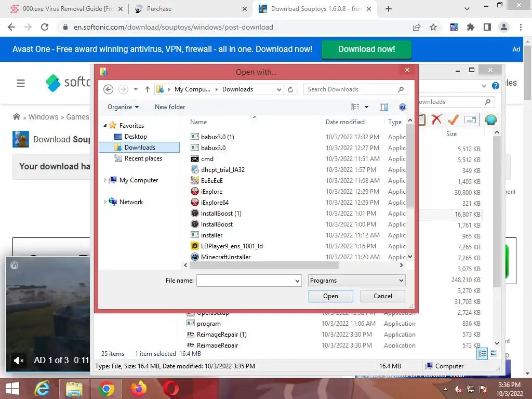Sort files by Date modified column
The image size is (532, 399).
(x=345, y=122)
